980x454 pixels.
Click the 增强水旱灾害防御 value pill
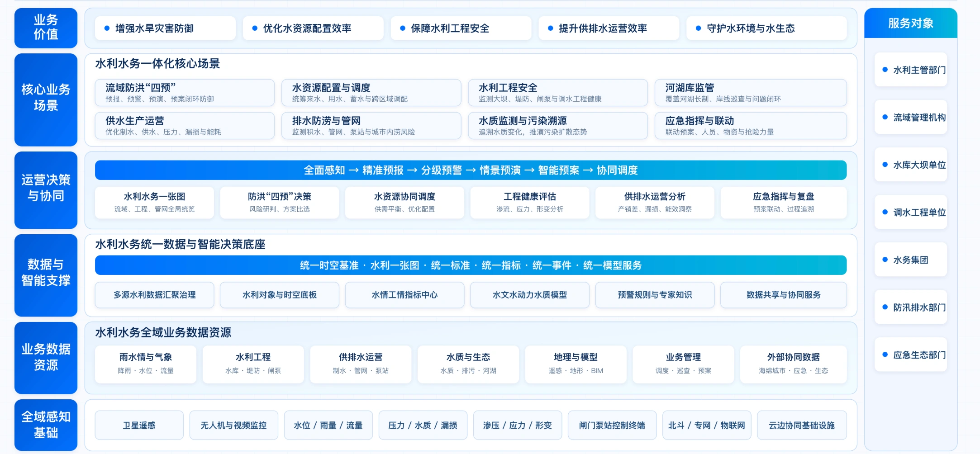coord(165,28)
